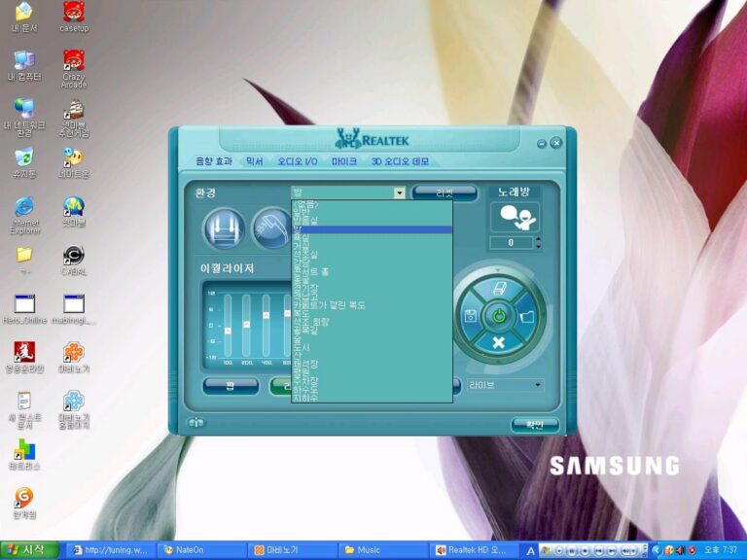Pick 카페트가 깔린 복도 from the list
The width and height of the screenshot is (747, 560).
(x=372, y=305)
